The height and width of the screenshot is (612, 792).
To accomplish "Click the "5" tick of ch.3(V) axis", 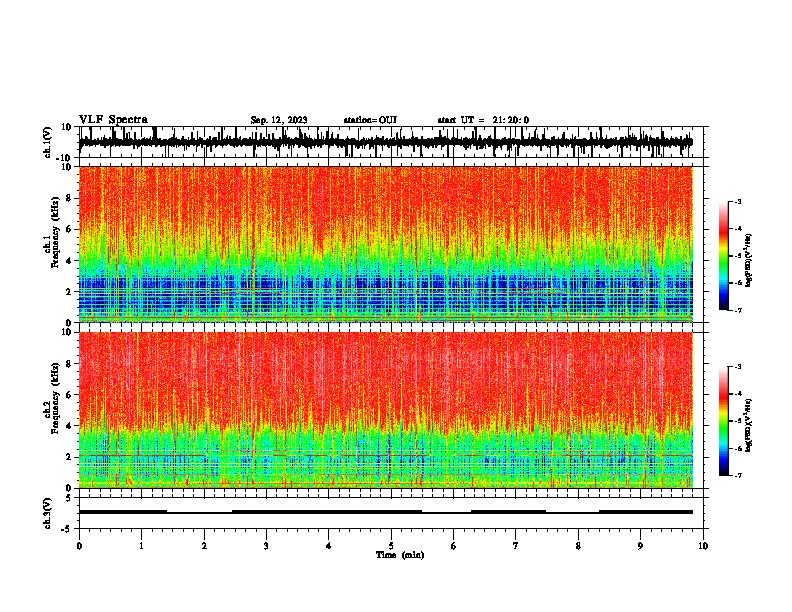I will click(69, 497).
